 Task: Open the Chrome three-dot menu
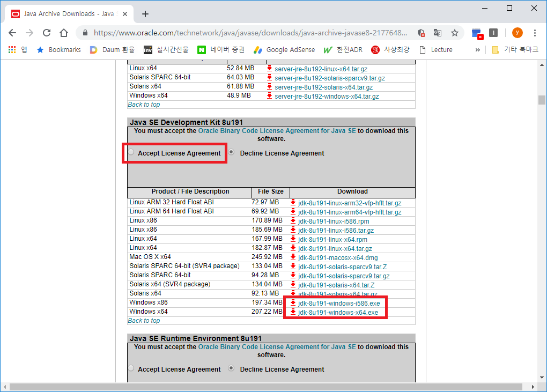click(x=535, y=33)
